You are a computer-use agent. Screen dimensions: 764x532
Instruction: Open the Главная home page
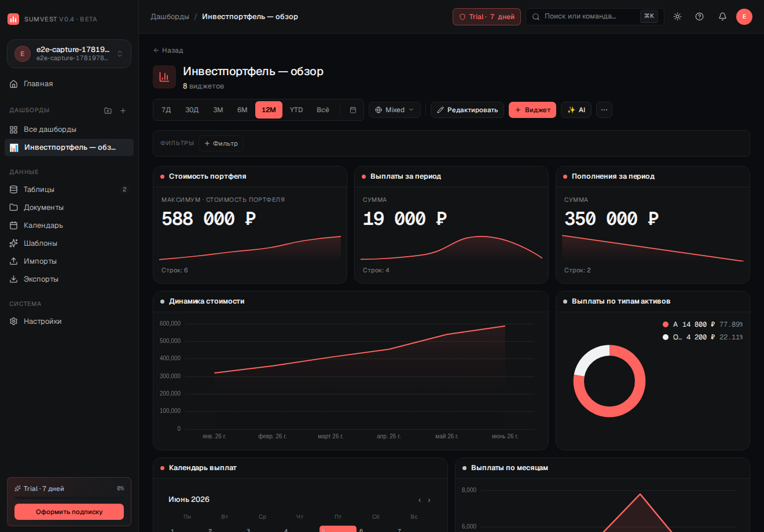69,84
